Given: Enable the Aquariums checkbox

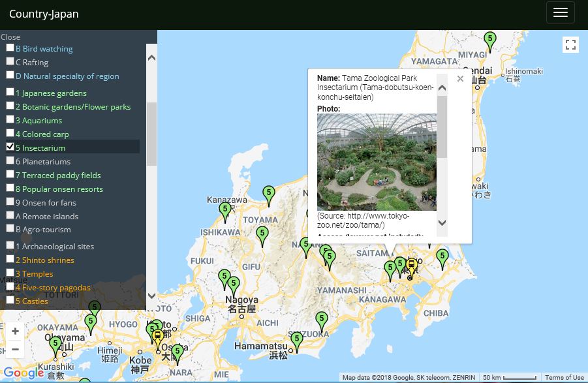Looking at the screenshot, I should click(10, 119).
